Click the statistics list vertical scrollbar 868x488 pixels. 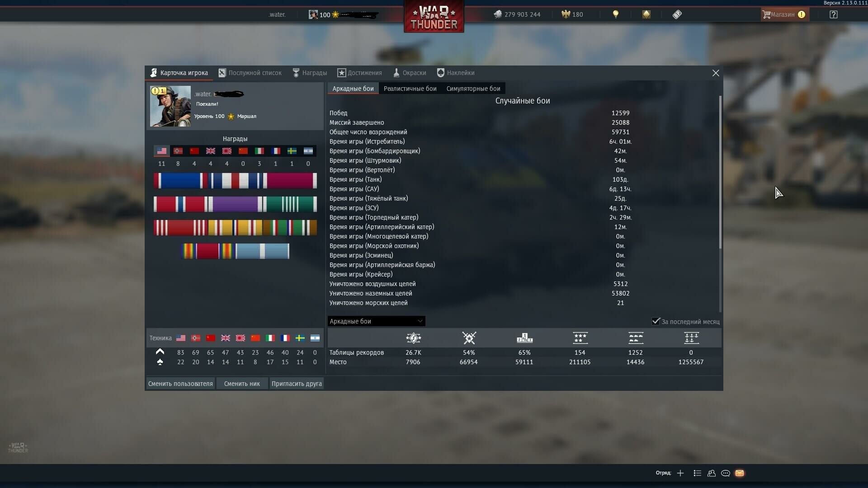(x=720, y=172)
